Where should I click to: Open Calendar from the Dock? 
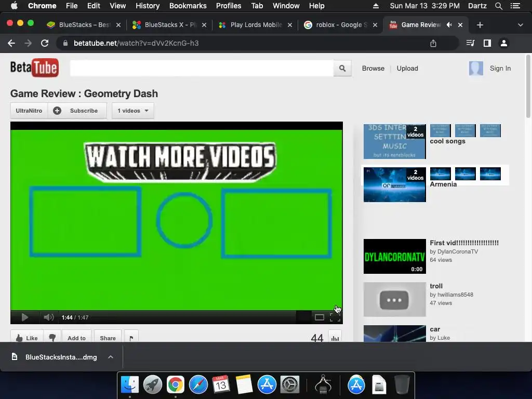tap(221, 384)
